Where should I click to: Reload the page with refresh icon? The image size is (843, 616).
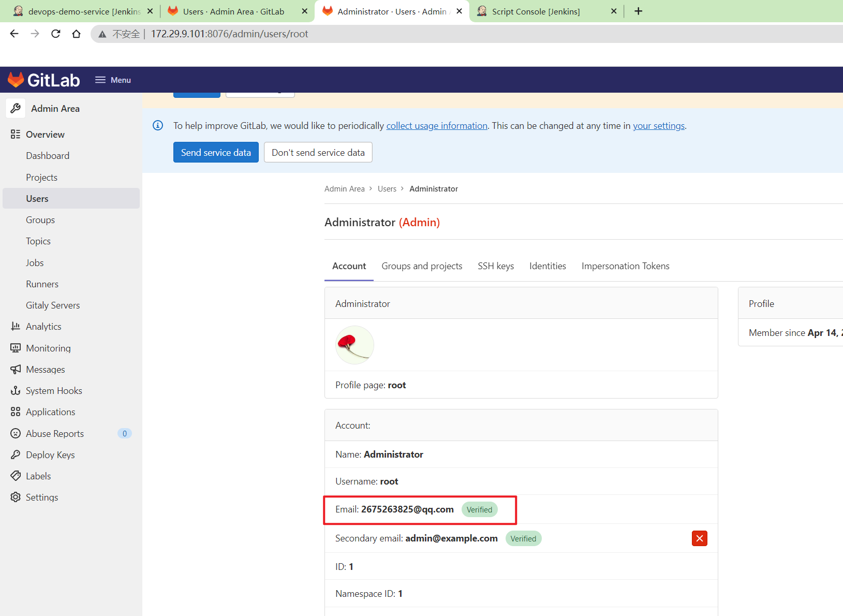pos(55,34)
